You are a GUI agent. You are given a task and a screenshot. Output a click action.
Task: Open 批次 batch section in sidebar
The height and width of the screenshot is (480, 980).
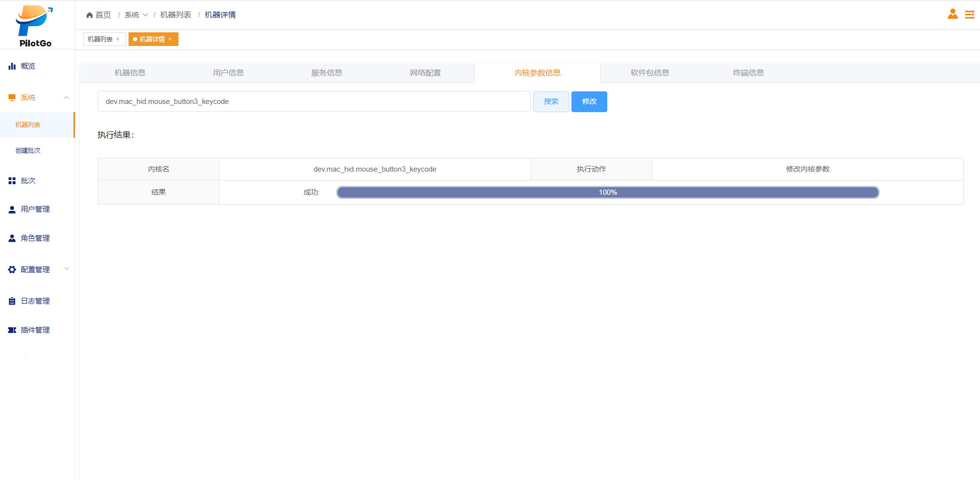point(28,181)
